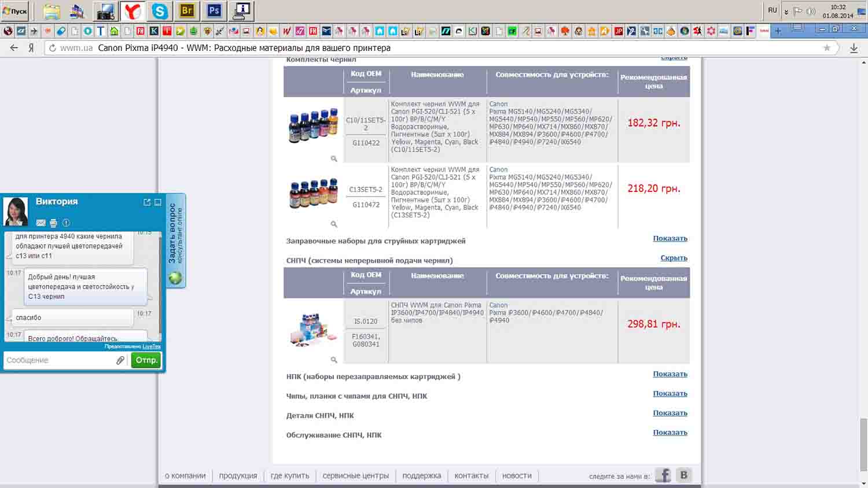Viewport: 868px width, 488px height.
Task: Switch to the green CF browser tab
Action: pos(512,31)
